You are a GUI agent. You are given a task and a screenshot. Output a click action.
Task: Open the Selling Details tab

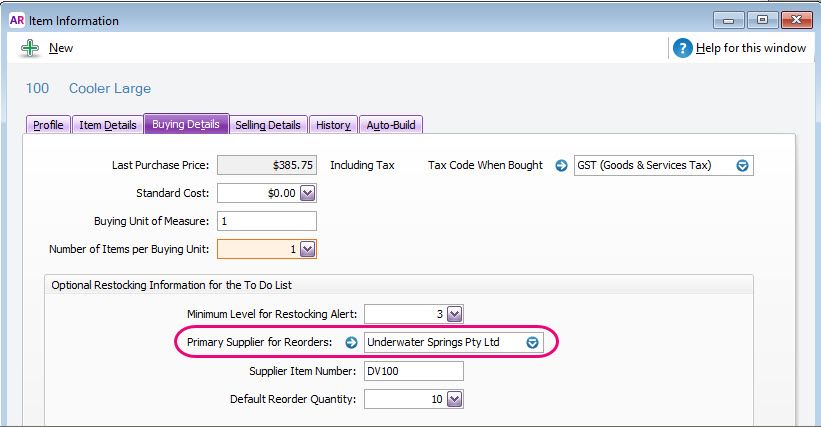[x=267, y=125]
